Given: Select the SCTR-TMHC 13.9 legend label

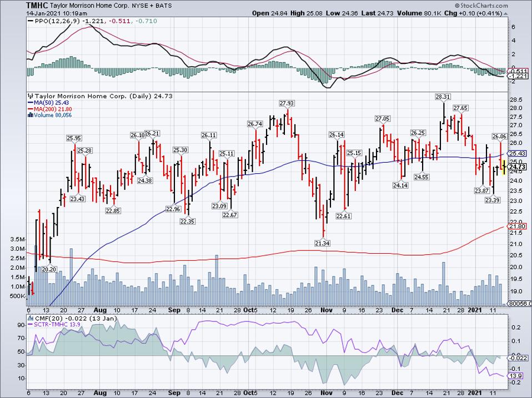Looking at the screenshot, I should click(57, 325).
